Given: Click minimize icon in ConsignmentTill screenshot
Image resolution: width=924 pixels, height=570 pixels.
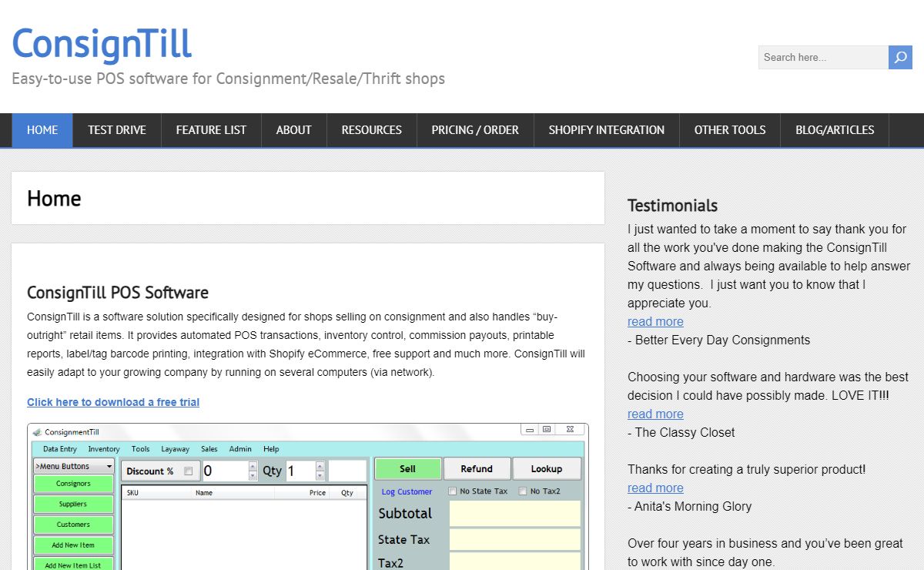Looking at the screenshot, I should click(x=528, y=429).
